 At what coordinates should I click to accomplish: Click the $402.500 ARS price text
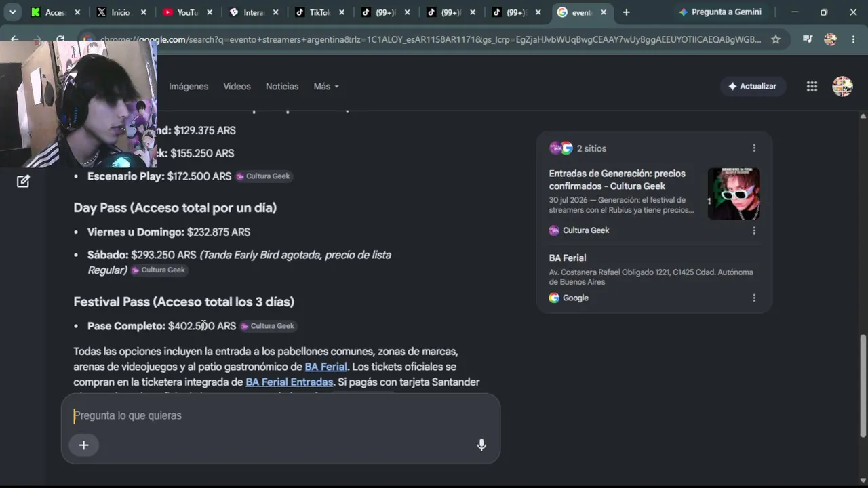click(202, 326)
